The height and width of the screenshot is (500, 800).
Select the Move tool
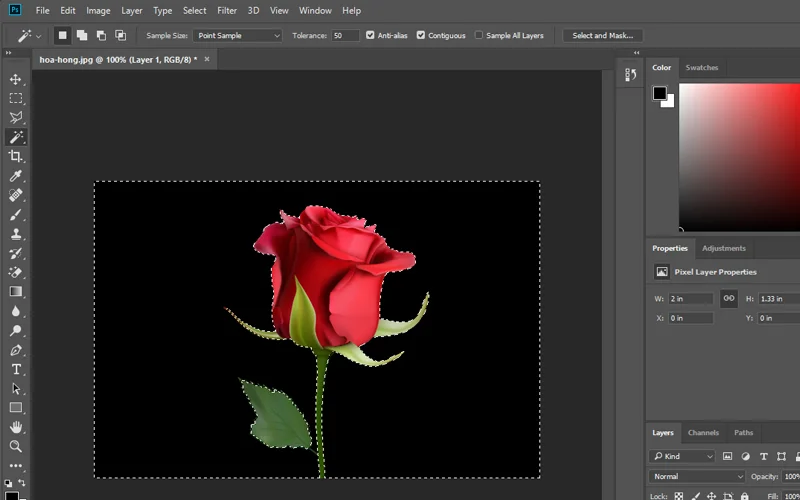click(16, 79)
